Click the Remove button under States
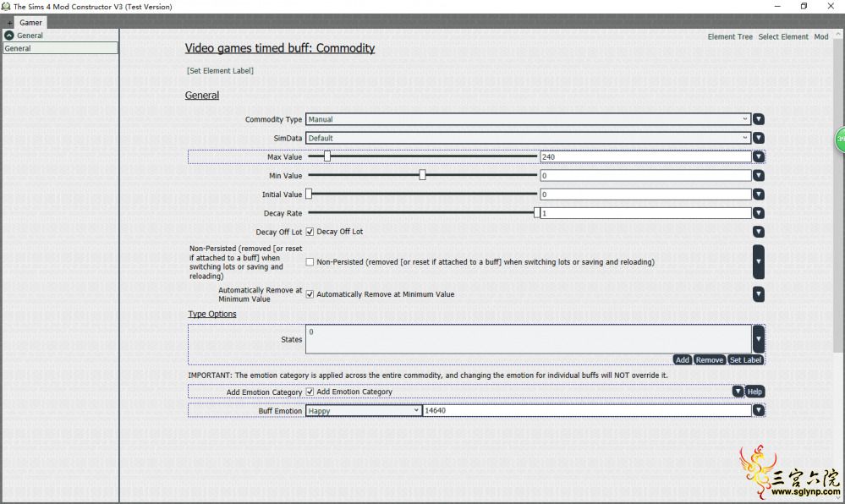 click(709, 360)
